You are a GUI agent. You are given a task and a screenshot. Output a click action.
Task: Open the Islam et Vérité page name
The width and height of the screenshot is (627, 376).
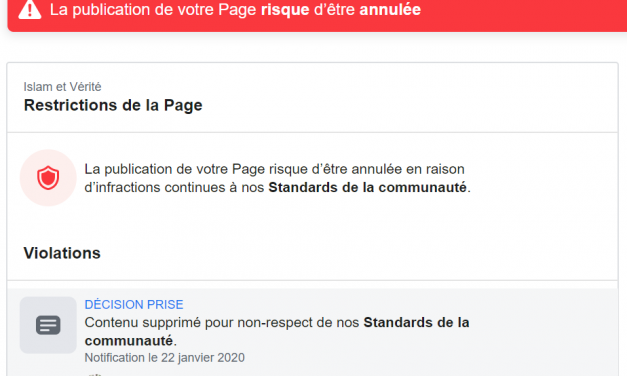click(62, 86)
